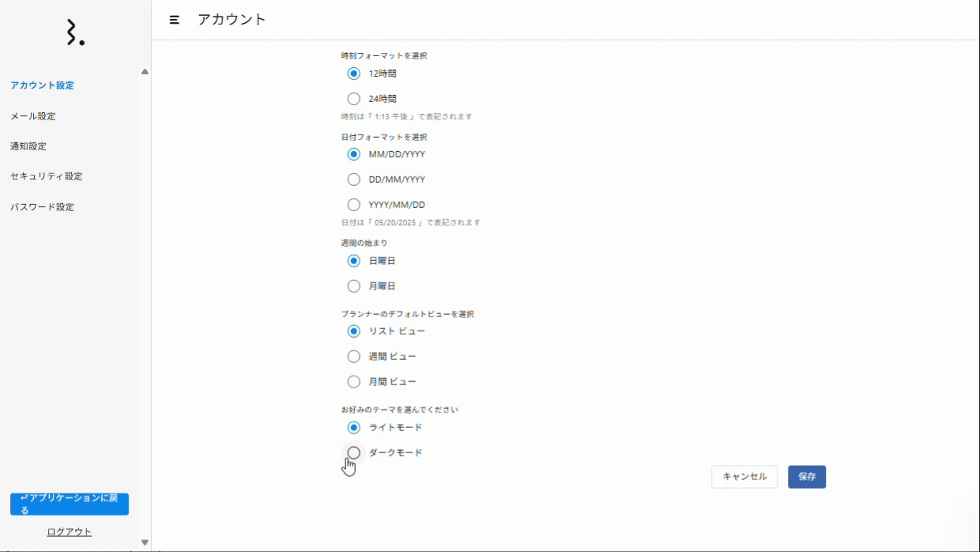Go to 通知設定 section
The image size is (980, 552).
28,146
